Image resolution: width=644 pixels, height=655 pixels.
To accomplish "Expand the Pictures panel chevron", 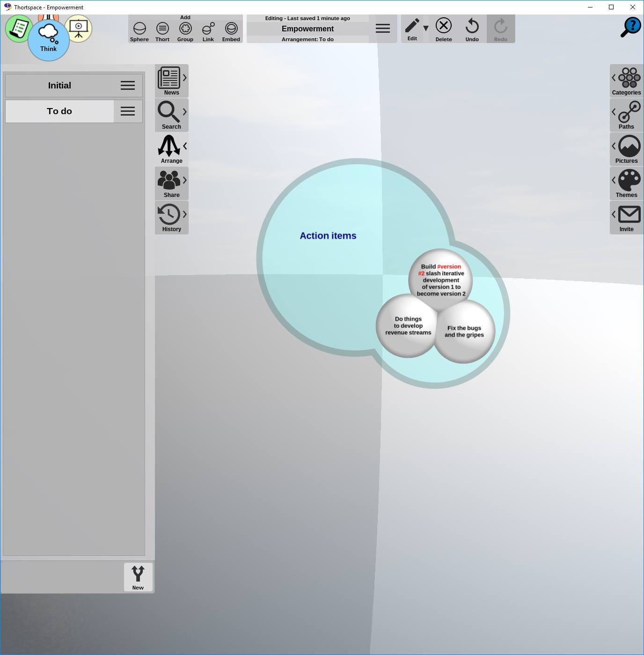I will coord(614,146).
